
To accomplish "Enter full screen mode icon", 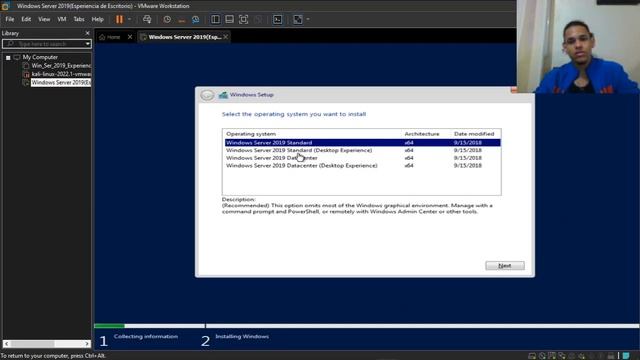I will [243, 19].
